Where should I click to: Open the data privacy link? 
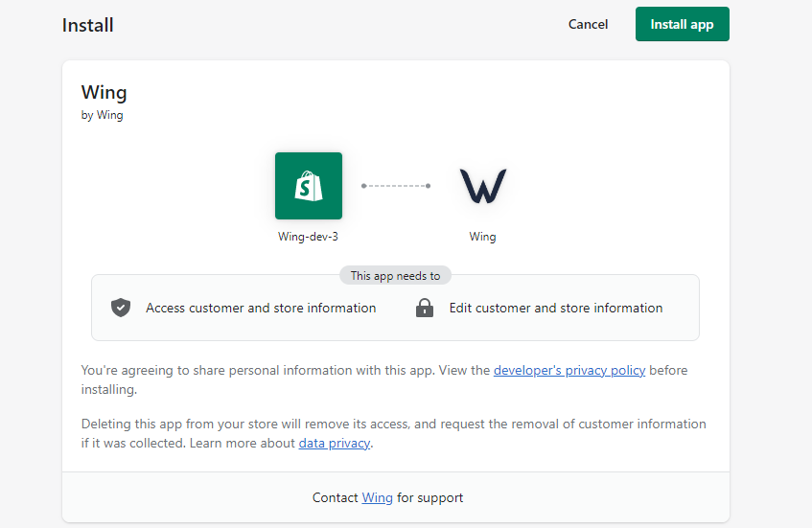335,443
